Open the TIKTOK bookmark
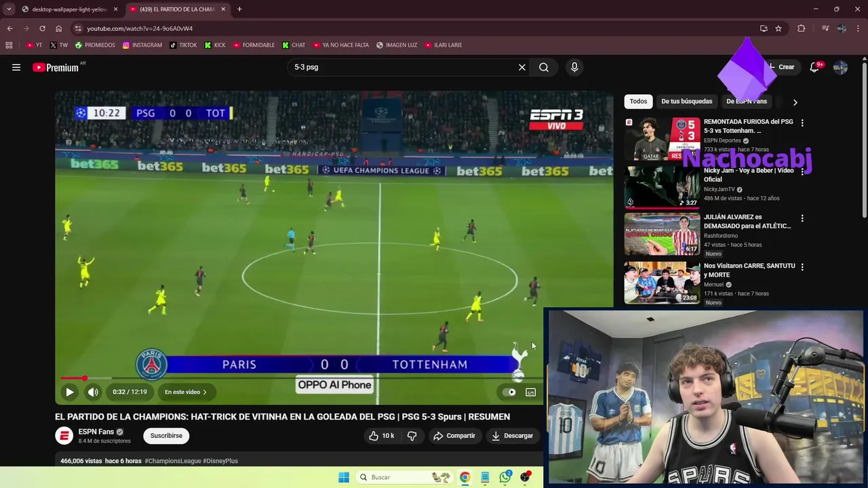The height and width of the screenshot is (488, 868). pyautogui.click(x=183, y=45)
